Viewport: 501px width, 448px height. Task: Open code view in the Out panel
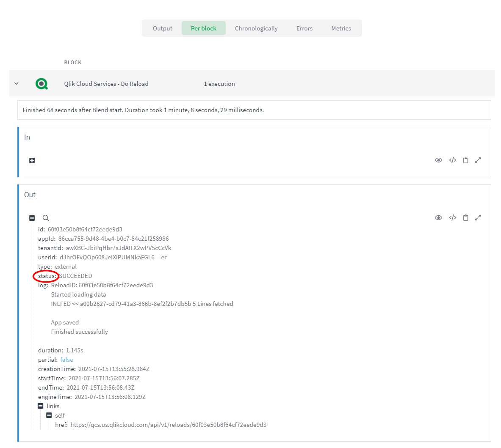click(453, 218)
